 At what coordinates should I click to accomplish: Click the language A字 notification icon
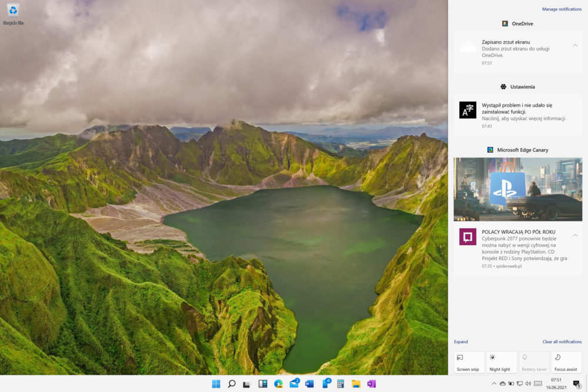[x=467, y=110]
